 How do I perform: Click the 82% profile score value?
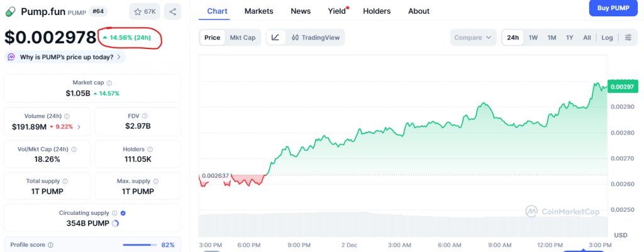click(x=168, y=245)
